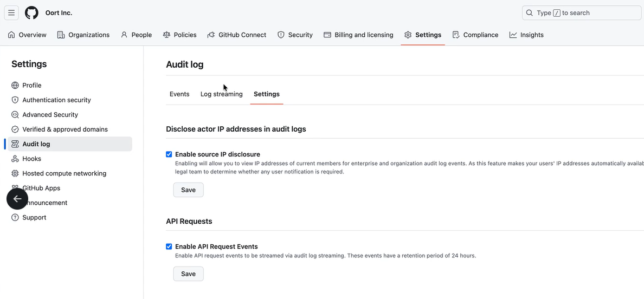Save the source IP disclosure setting

[x=188, y=190]
